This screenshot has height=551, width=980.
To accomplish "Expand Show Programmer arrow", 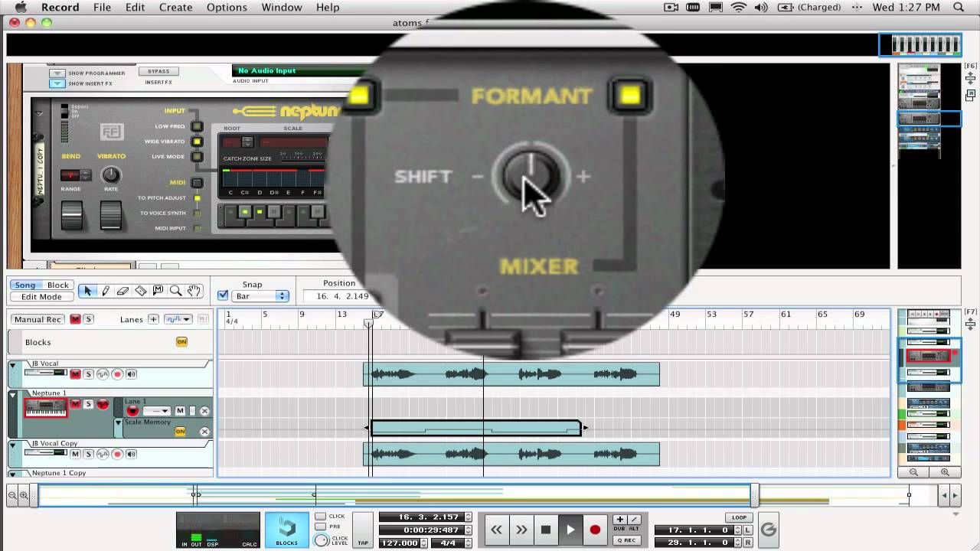I will [x=57, y=73].
